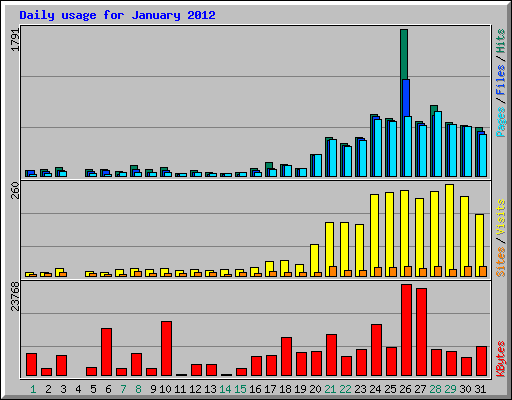Click the 23768 KBytes axis value
The height and width of the screenshot is (400, 512).
(x=15, y=296)
